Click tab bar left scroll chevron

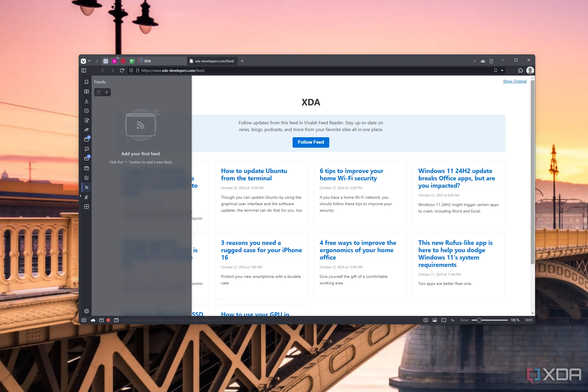click(x=97, y=61)
